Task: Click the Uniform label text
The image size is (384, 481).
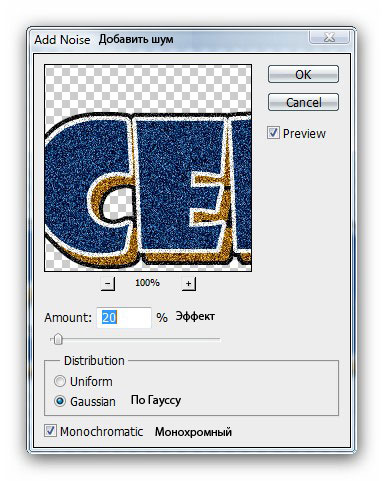Action: tap(91, 381)
